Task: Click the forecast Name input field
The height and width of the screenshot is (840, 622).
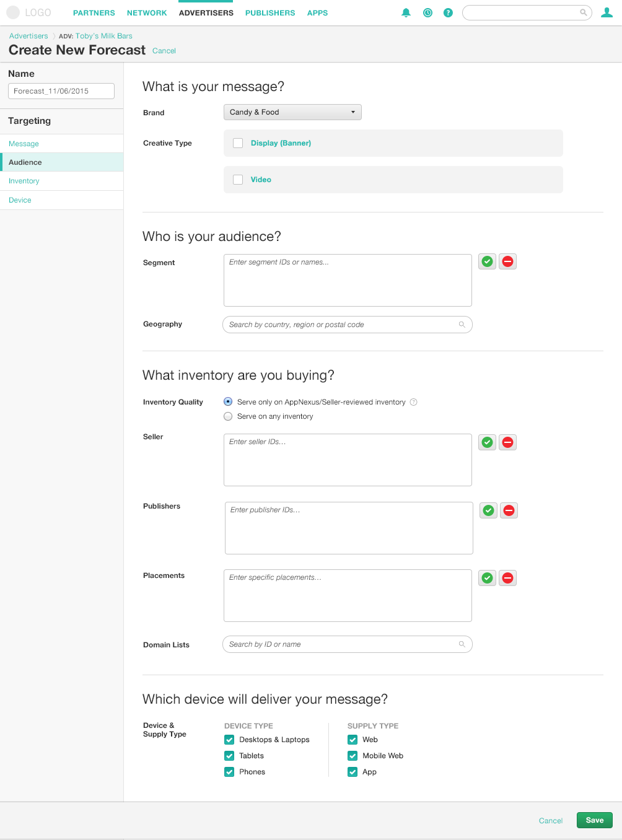Action: [x=61, y=91]
